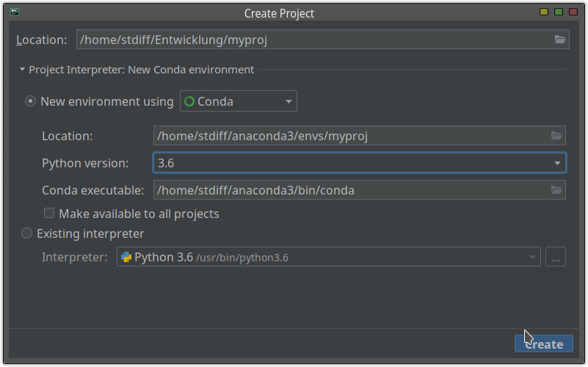The height and width of the screenshot is (367, 588).
Task: Enable Make available to all projects
Action: click(48, 213)
